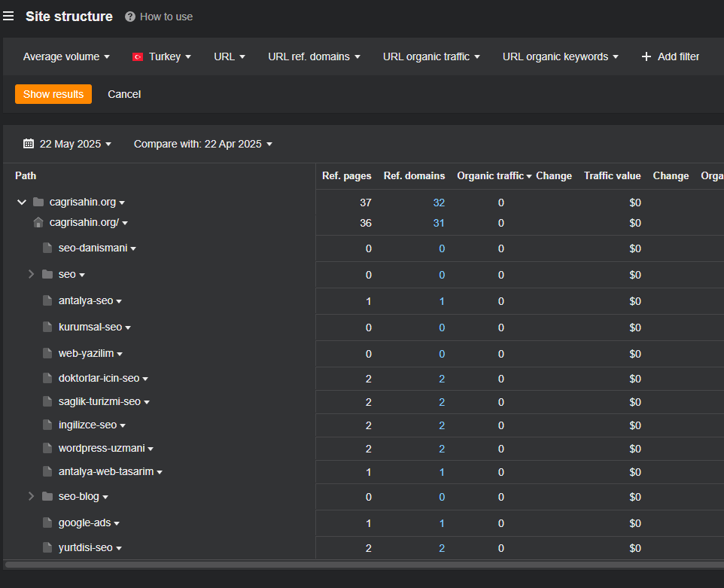Screen dimensions: 724x588
Task: Open the yurtdisi-seo path menu
Action: (x=119, y=548)
